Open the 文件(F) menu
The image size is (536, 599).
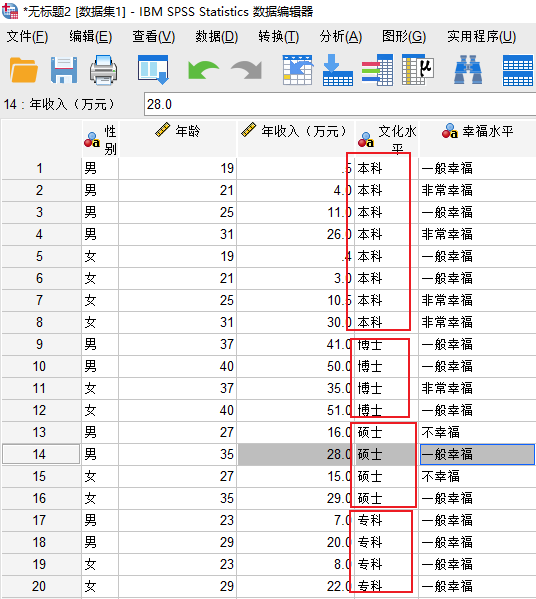click(27, 37)
